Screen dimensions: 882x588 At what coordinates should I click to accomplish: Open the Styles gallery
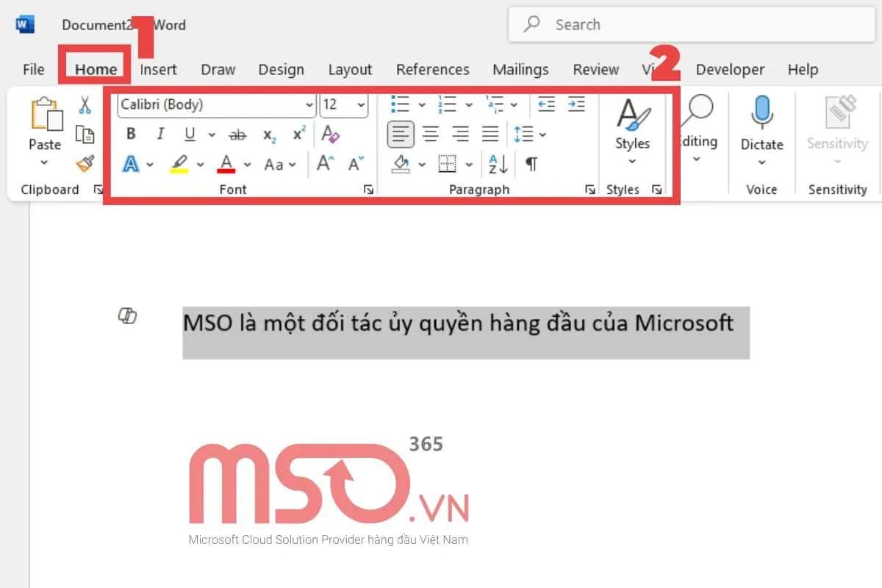[x=632, y=129]
